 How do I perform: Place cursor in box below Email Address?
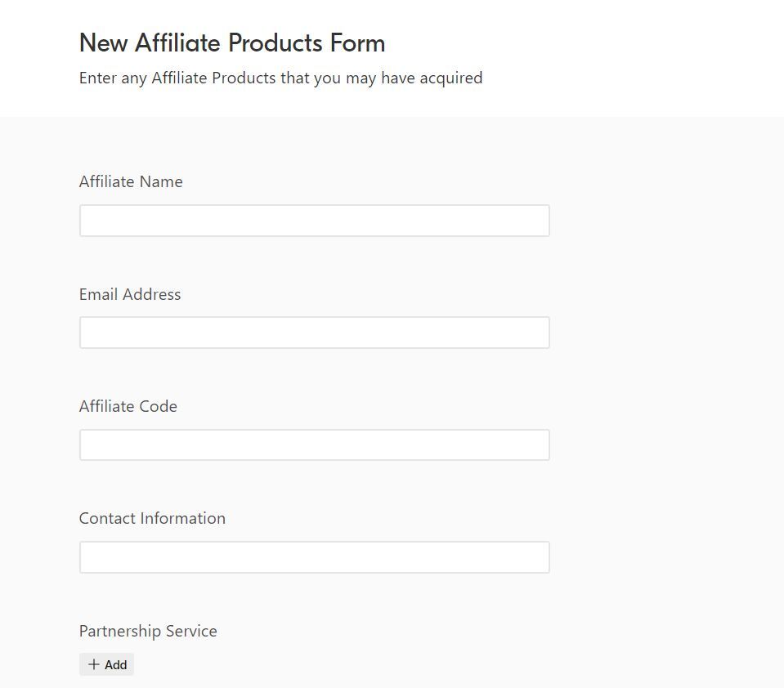314,333
